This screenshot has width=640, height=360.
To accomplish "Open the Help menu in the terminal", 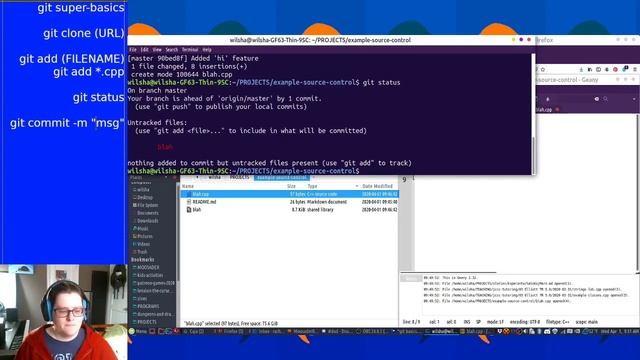I will point(207,50).
